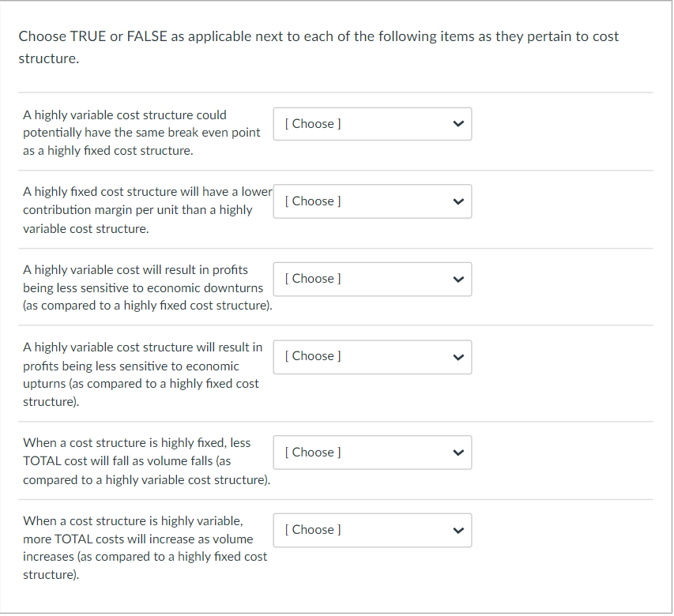The image size is (674, 616).
Task: Click the statement mentioning economic upturns
Action: (142, 374)
